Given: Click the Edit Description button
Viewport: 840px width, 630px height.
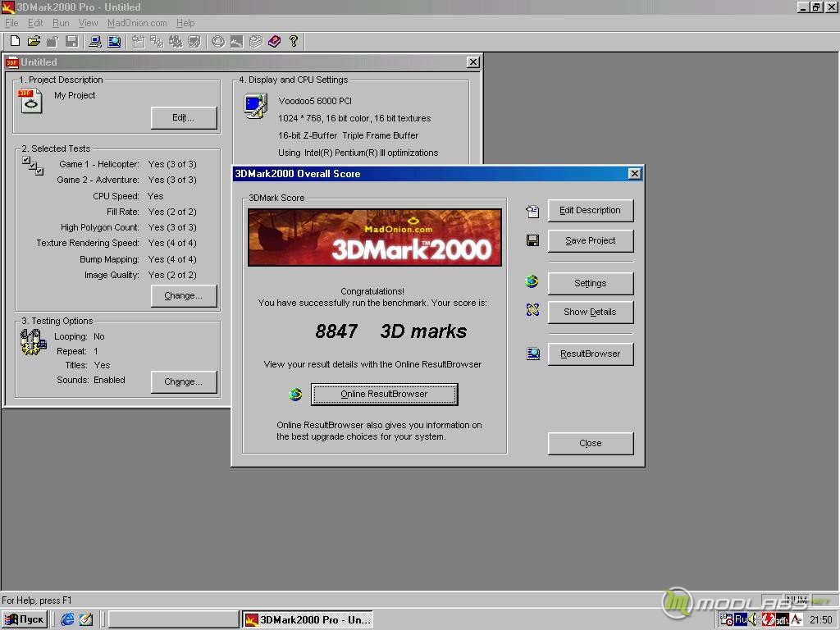Looking at the screenshot, I should point(591,211).
